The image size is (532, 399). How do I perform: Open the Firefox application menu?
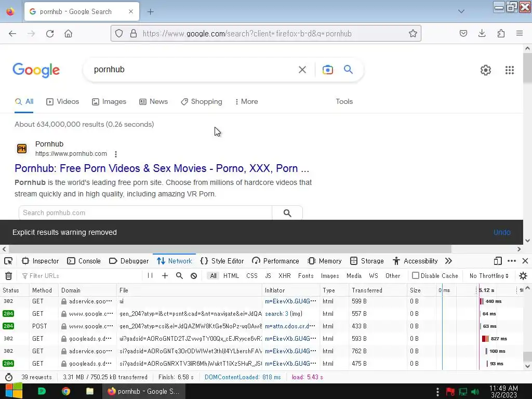point(519,33)
